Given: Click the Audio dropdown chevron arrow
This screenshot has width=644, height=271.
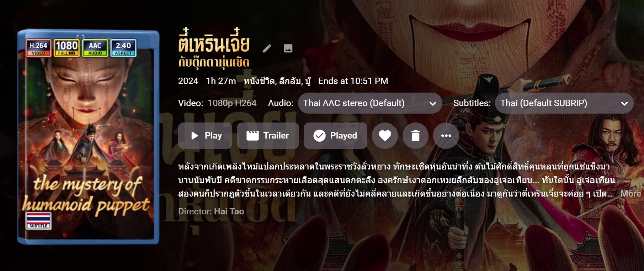Looking at the screenshot, I should [x=433, y=104].
